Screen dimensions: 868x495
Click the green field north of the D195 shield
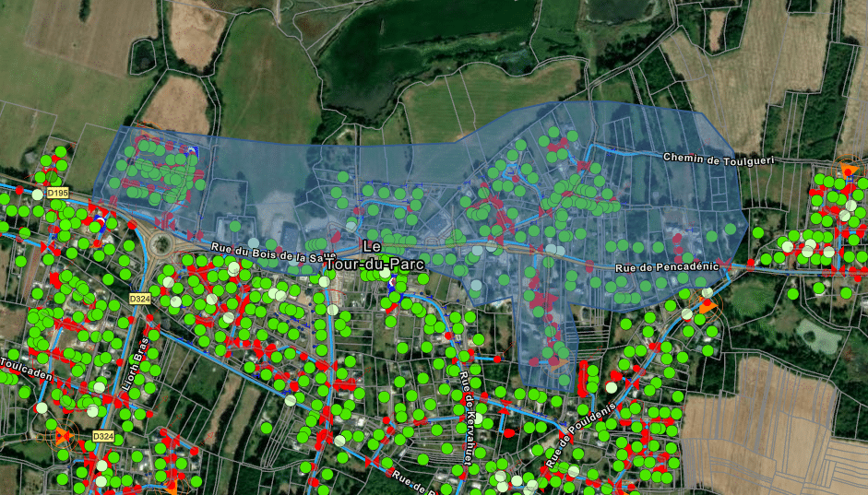[x=55, y=92]
